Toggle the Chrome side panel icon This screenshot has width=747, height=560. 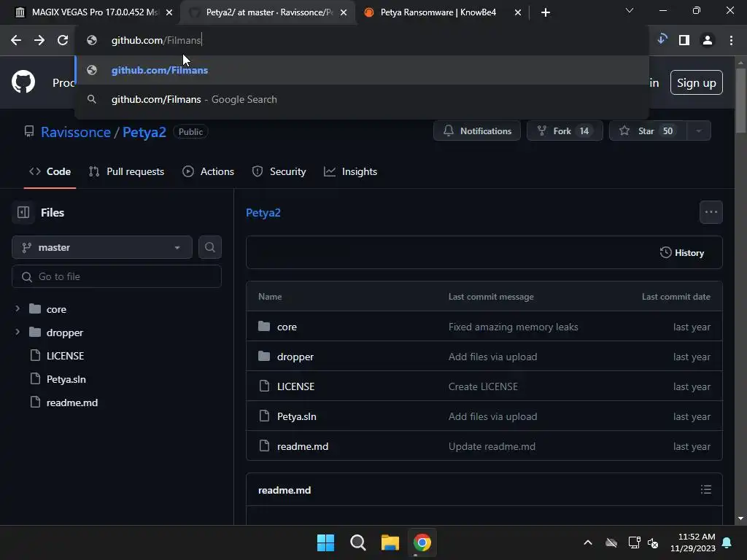click(684, 40)
